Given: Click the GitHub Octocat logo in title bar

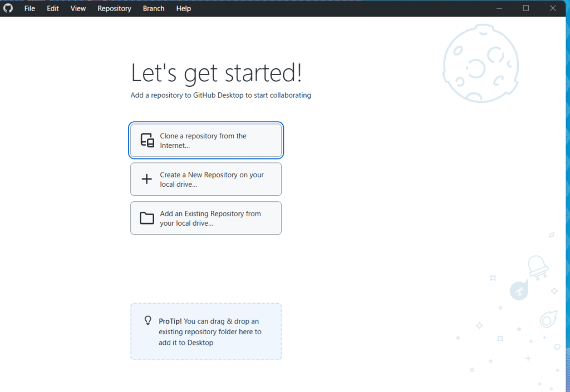Looking at the screenshot, I should point(8,8).
